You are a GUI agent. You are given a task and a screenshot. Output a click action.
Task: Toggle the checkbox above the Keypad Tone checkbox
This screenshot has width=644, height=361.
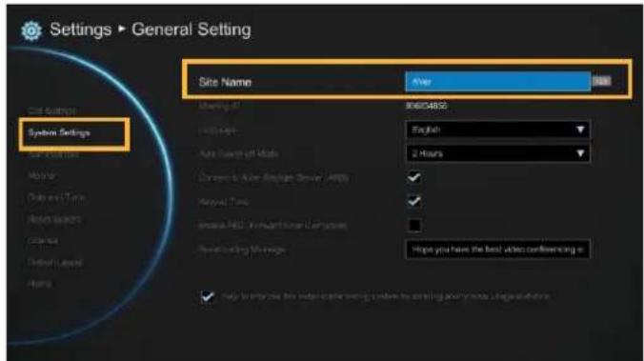pyautogui.click(x=414, y=177)
